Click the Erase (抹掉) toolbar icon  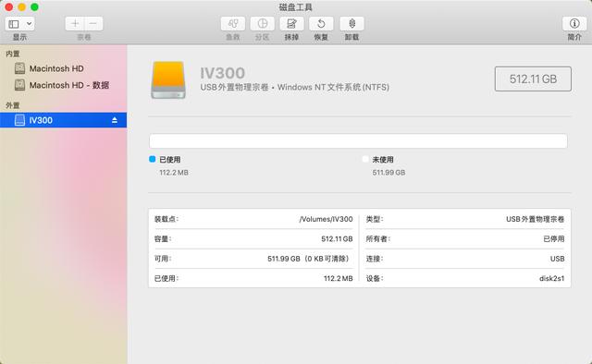coord(291,24)
